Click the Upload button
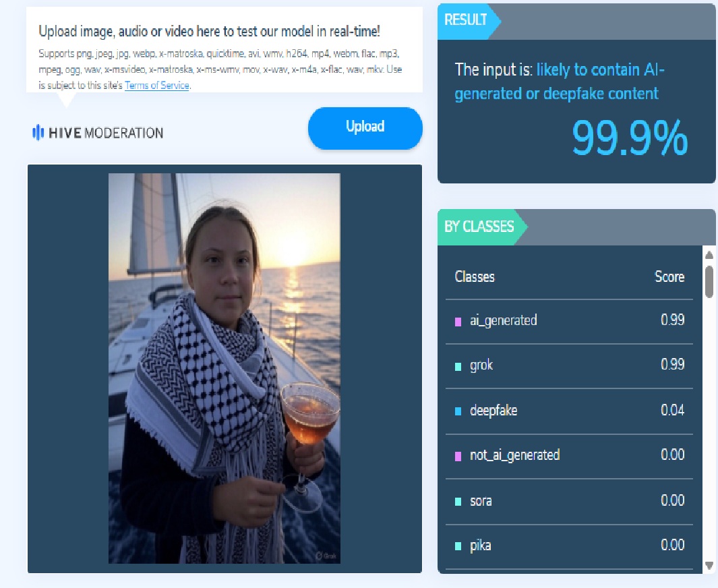 point(365,128)
